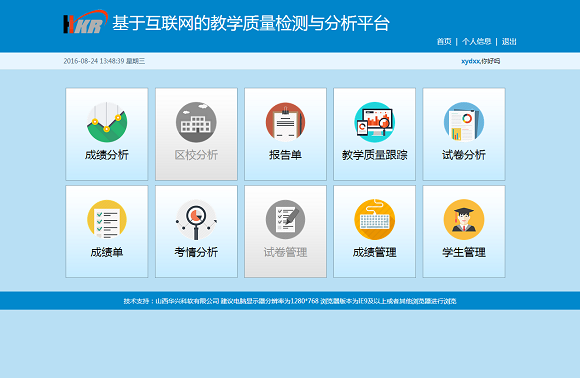Click the 试卷分析 tile label
580x378 pixels.
(464, 155)
